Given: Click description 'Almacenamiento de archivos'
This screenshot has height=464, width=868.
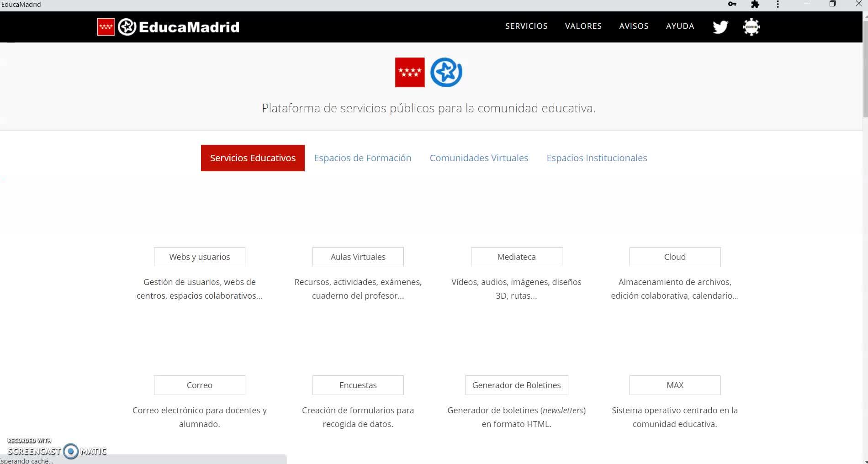Looking at the screenshot, I should [x=675, y=289].
